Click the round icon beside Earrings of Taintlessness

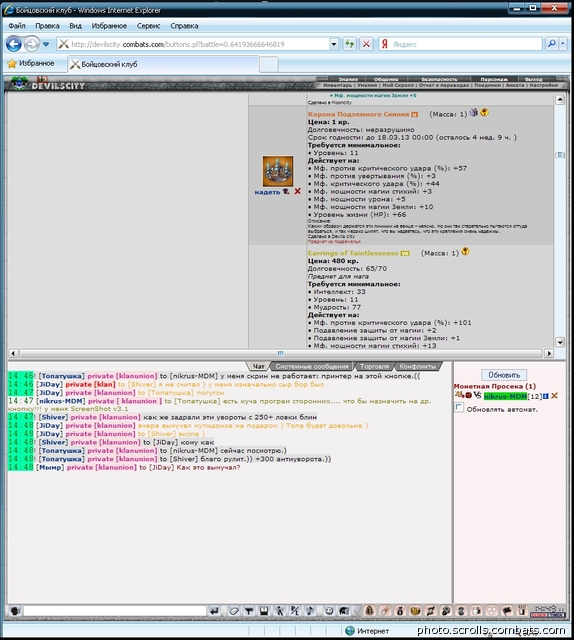[x=465, y=251]
